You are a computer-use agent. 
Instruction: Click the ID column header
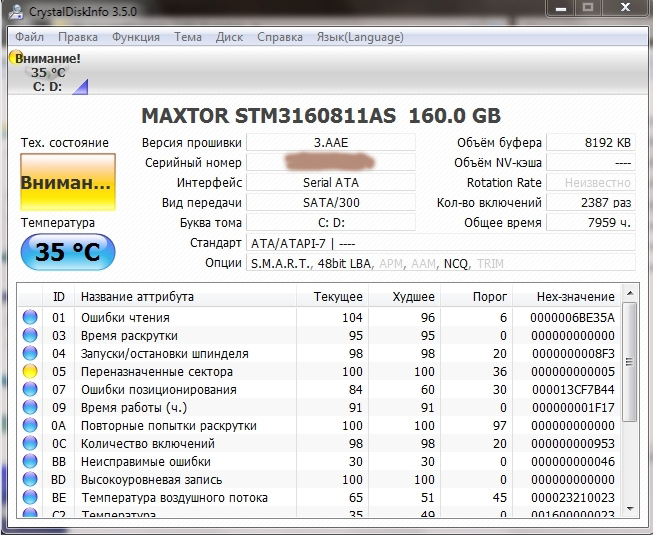click(x=59, y=296)
